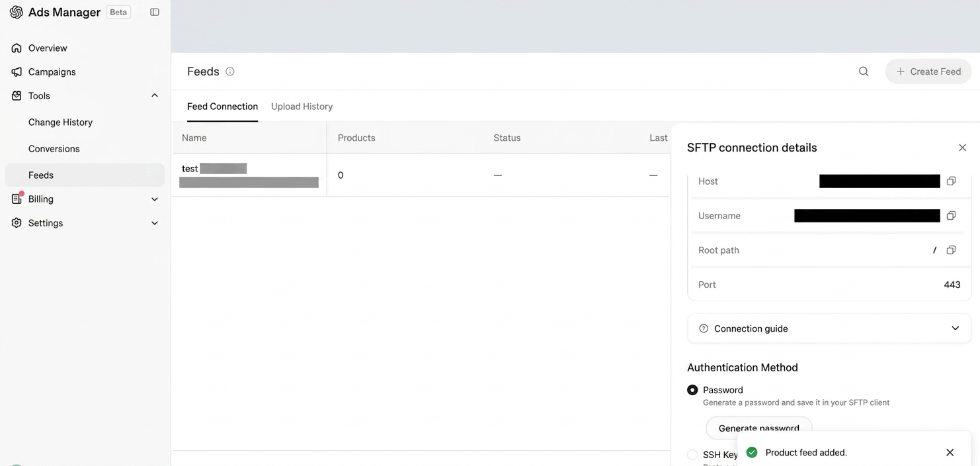Click the Settings gear icon

[x=17, y=223]
